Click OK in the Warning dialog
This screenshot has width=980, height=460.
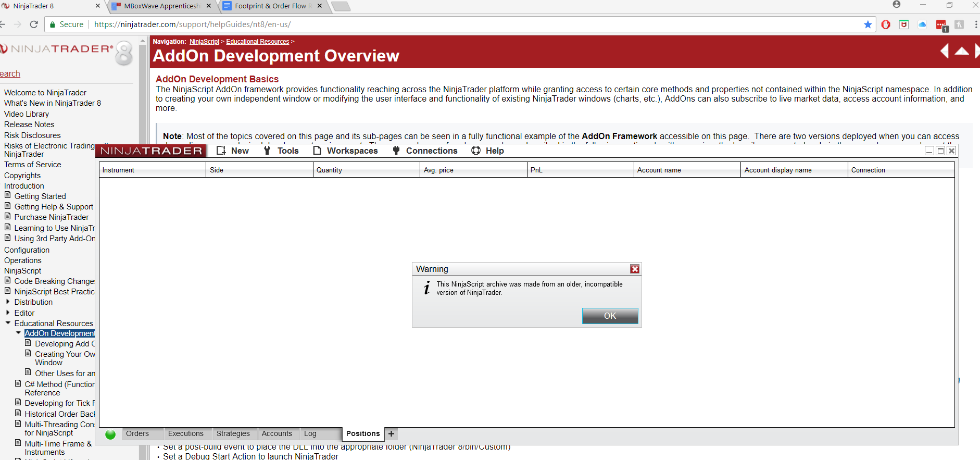(x=610, y=316)
